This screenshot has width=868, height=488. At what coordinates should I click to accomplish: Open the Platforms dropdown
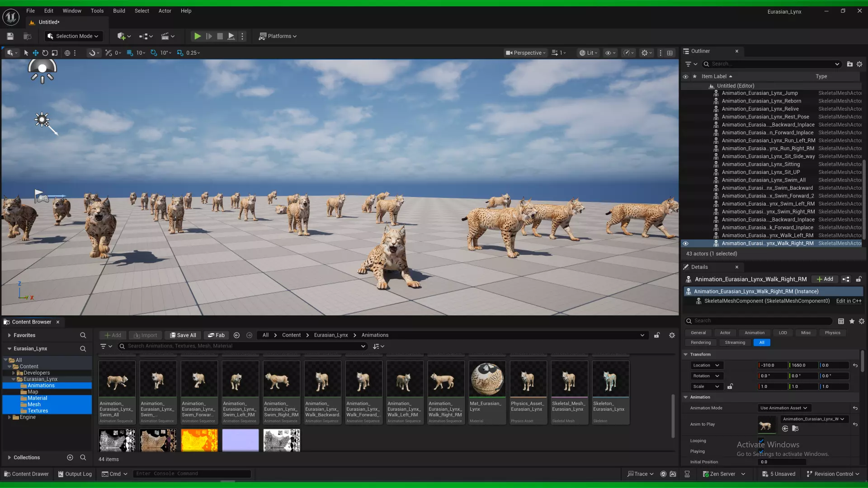[278, 36]
